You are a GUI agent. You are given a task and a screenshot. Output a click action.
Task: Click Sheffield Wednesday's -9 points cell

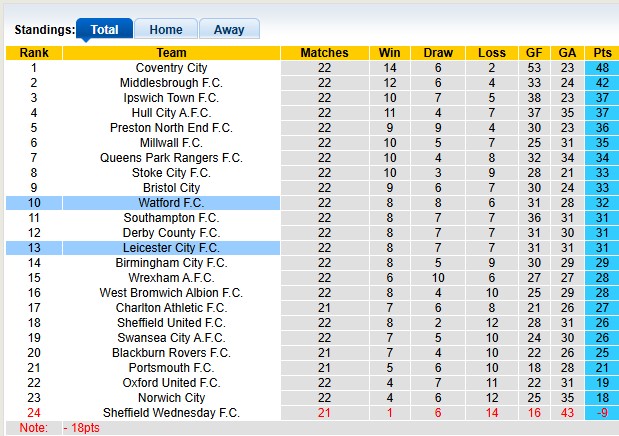603,413
